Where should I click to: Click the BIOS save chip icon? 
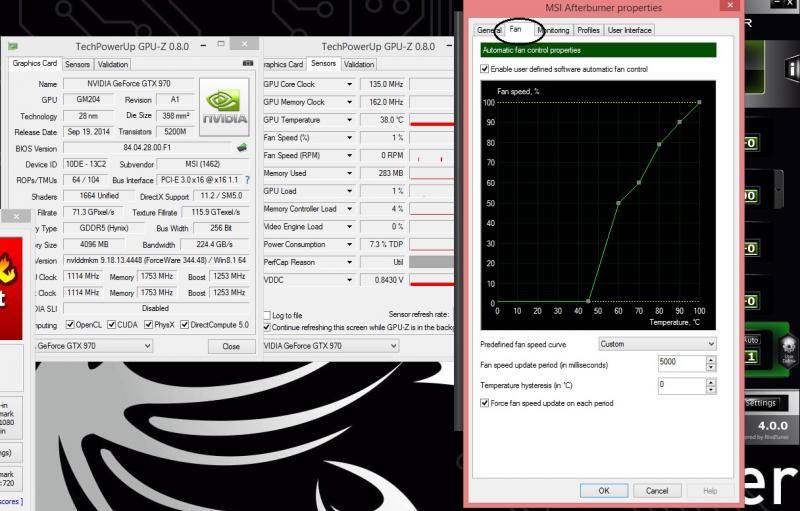[x=242, y=148]
